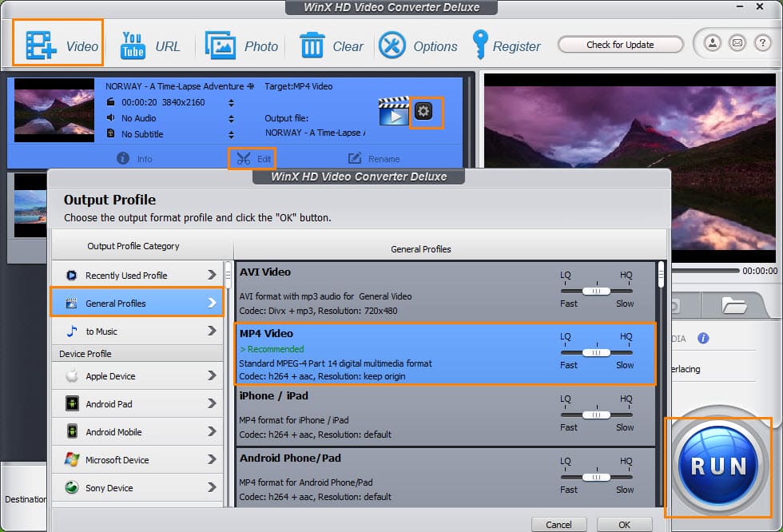Screen dimensions: 783x532
Task: Adjust the iPhone / iPad quality slider
Action: [x=596, y=415]
